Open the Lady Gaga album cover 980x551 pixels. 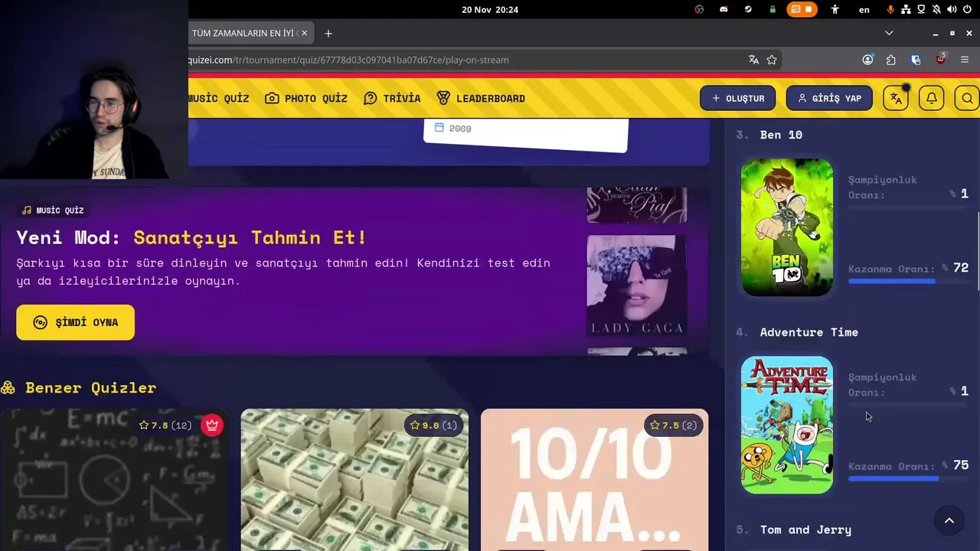click(x=637, y=285)
